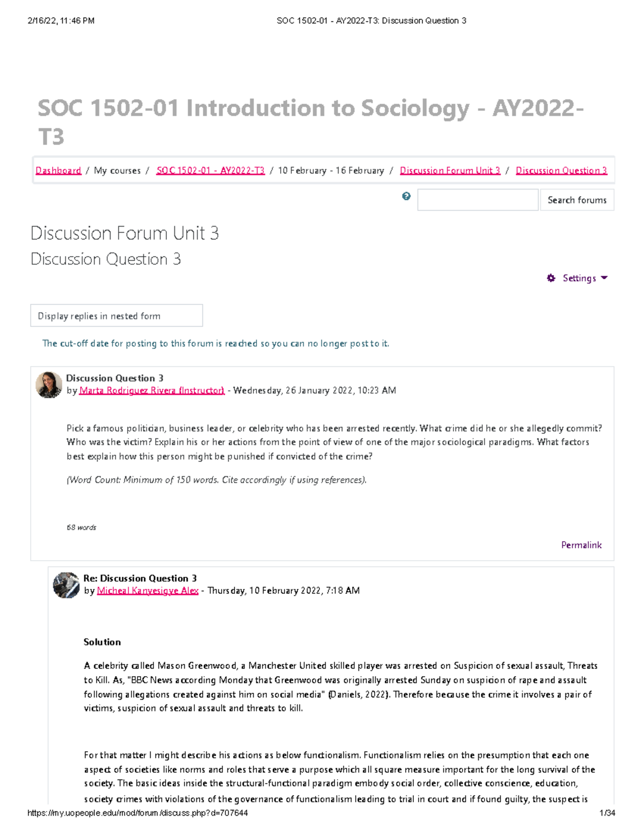Open the SOC 1502-01 - AY2022-T3 course link
Viewport: 644px width, 834px height.
coord(210,170)
